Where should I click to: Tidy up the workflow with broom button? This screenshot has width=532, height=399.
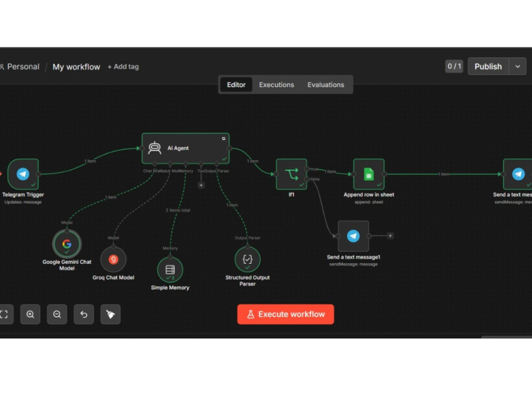(111, 314)
